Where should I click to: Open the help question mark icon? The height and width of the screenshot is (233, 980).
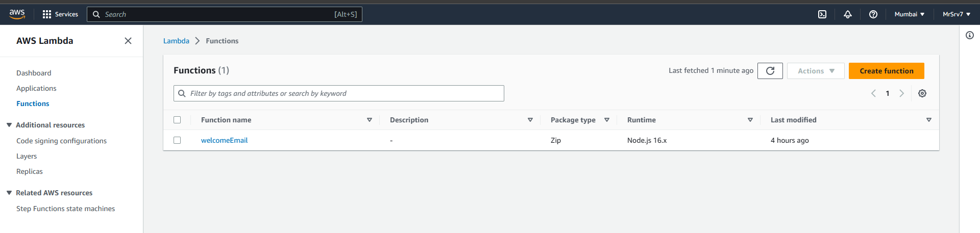pos(873,14)
